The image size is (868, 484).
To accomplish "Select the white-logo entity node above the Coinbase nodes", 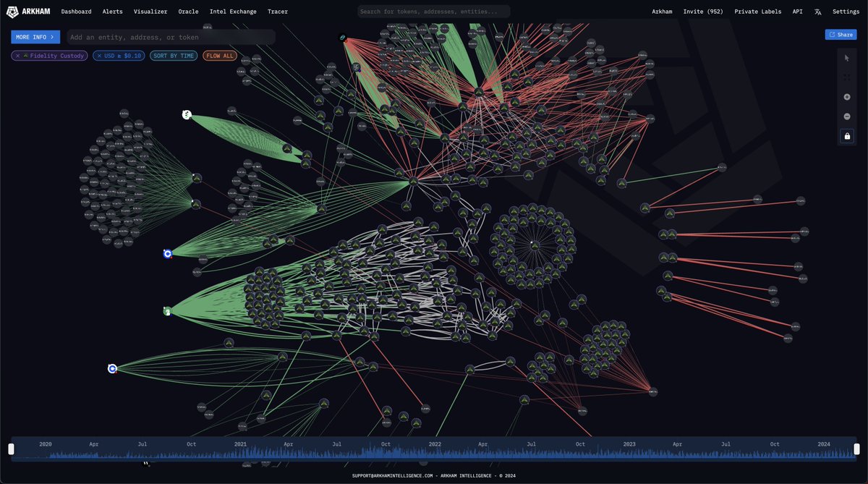I will (x=187, y=114).
